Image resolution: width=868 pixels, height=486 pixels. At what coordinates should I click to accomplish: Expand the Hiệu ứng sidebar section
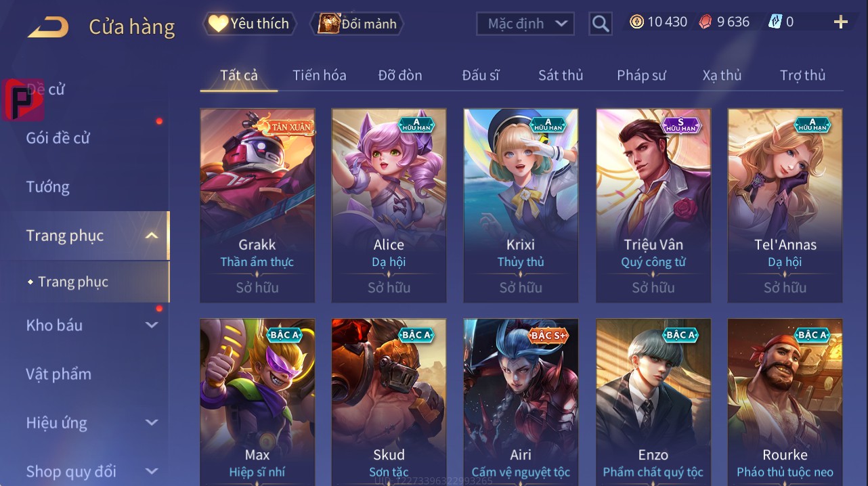pyautogui.click(x=152, y=423)
